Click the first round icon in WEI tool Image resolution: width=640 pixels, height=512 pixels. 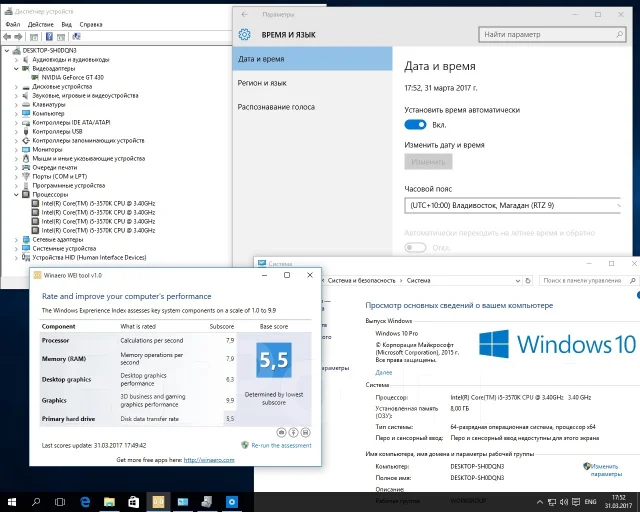click(281, 432)
